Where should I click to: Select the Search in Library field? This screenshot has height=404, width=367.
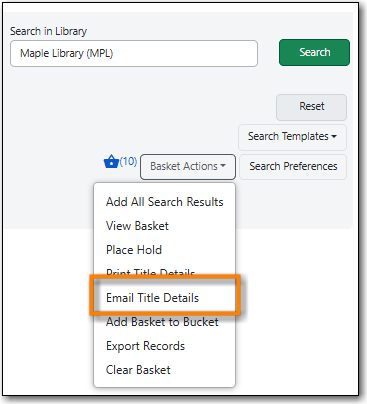[134, 53]
